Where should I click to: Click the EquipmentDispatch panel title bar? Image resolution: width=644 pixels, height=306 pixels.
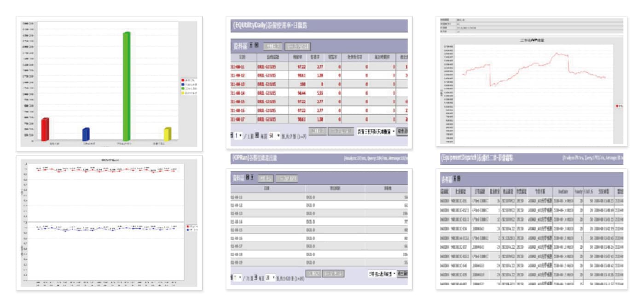point(532,158)
